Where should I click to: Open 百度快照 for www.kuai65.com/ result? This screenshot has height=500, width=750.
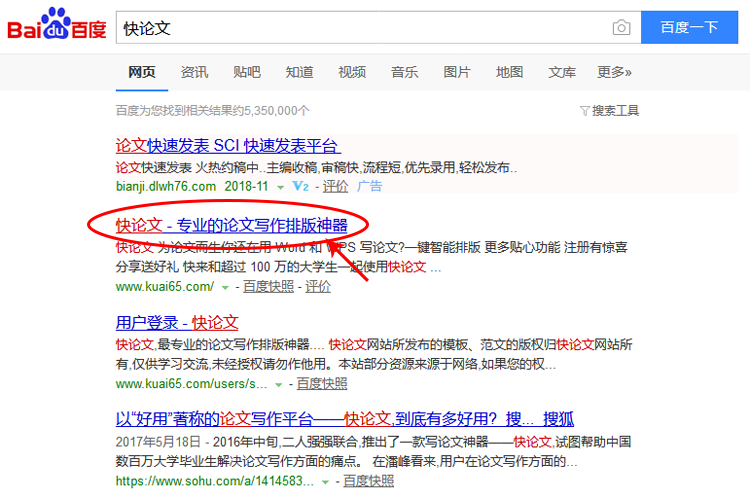(x=268, y=287)
